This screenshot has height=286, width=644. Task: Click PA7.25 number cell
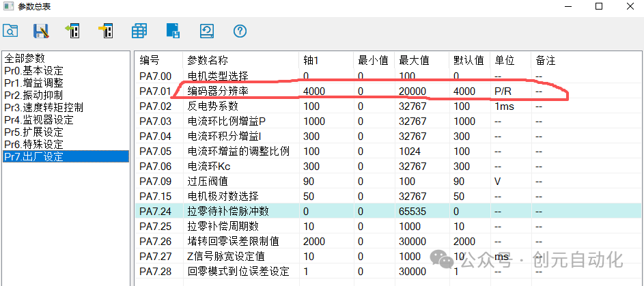pos(155,226)
